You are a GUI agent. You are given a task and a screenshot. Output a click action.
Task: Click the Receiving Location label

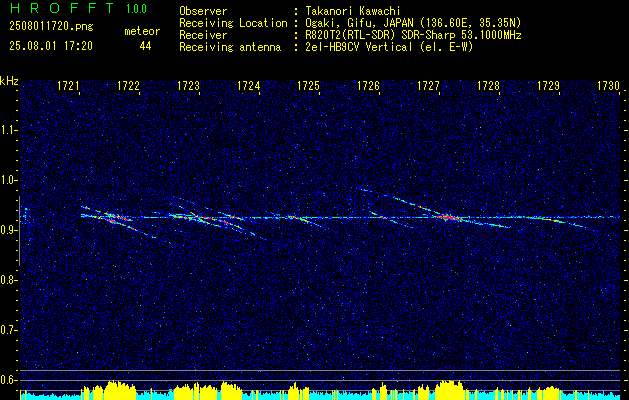click(233, 23)
